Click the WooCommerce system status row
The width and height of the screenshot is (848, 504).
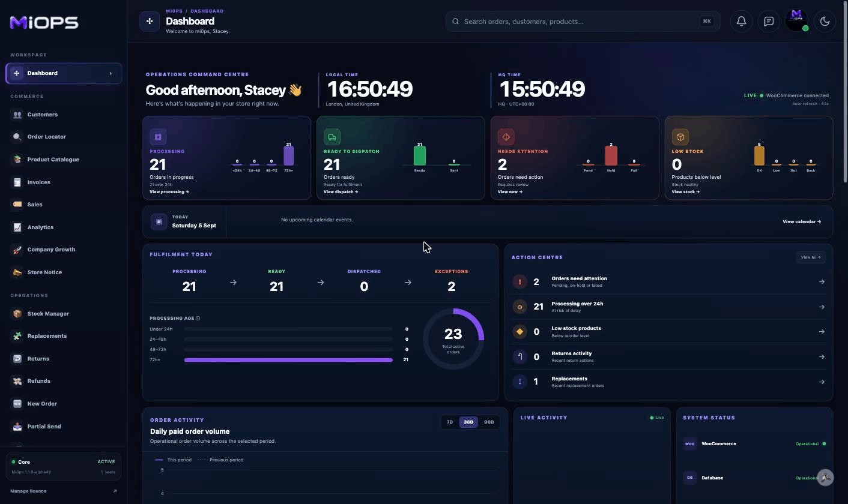tap(754, 444)
